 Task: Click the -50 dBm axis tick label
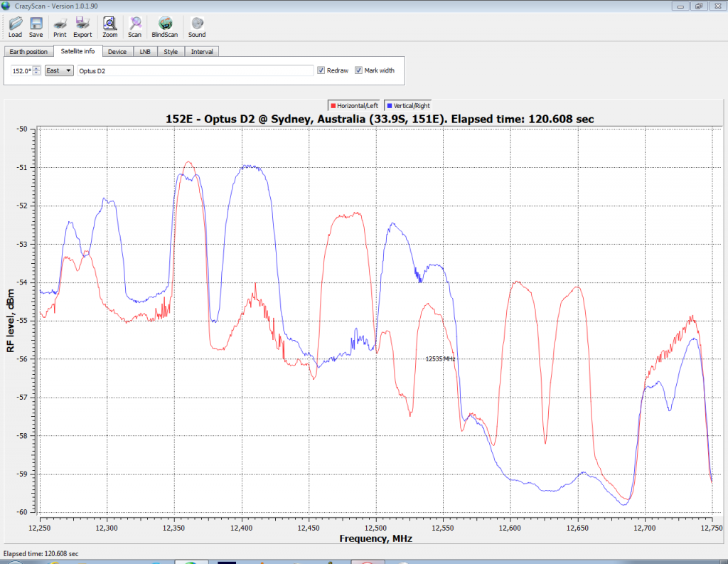pos(23,129)
